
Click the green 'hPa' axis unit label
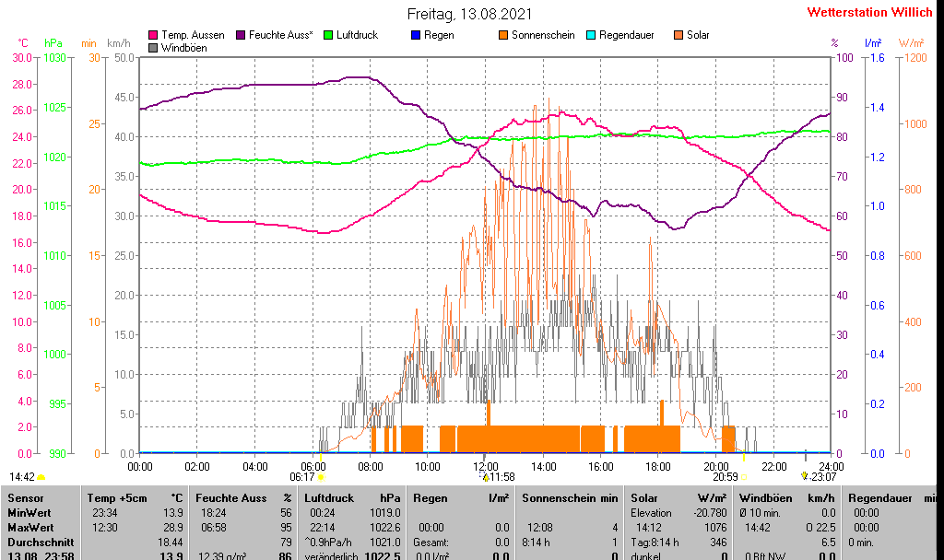click(x=53, y=43)
